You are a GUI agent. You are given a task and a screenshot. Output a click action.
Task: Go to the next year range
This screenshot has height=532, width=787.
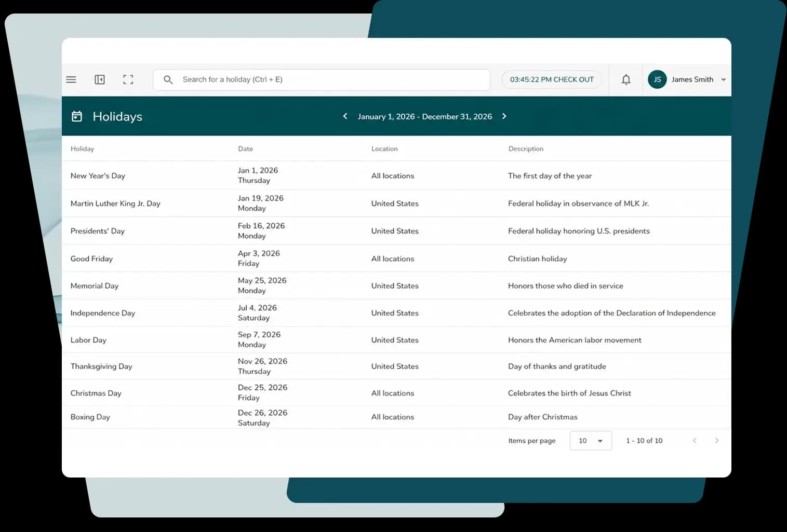tap(504, 116)
